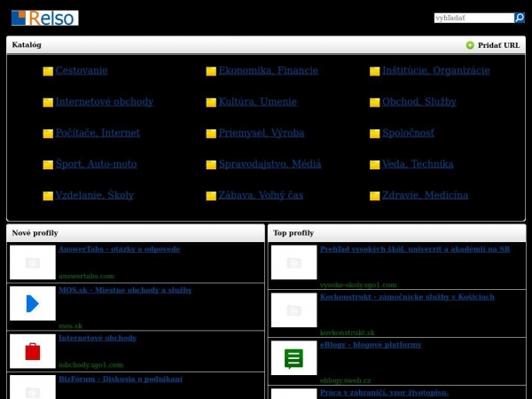Open Práca v zahraničí, vzor životopisu link
Viewport: 532px width, 399px height.
[x=384, y=393]
